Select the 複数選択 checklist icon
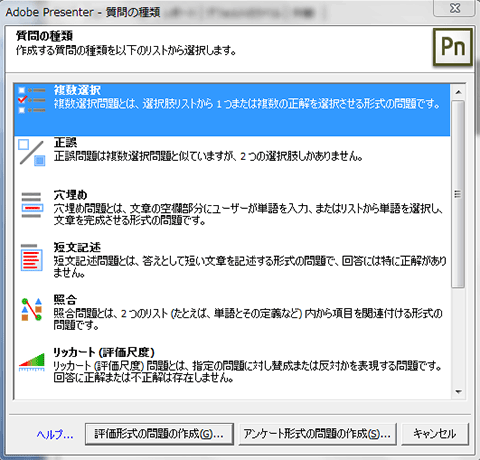The height and width of the screenshot is (460, 480). [32, 100]
